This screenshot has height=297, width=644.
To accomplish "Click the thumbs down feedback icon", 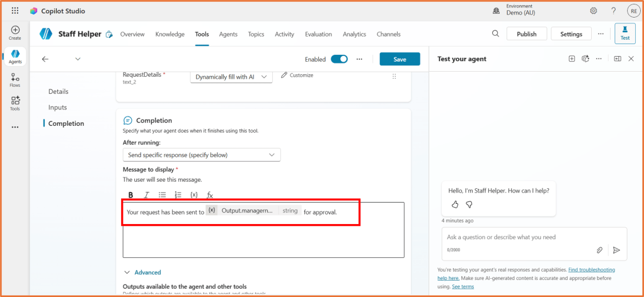I will 469,205.
